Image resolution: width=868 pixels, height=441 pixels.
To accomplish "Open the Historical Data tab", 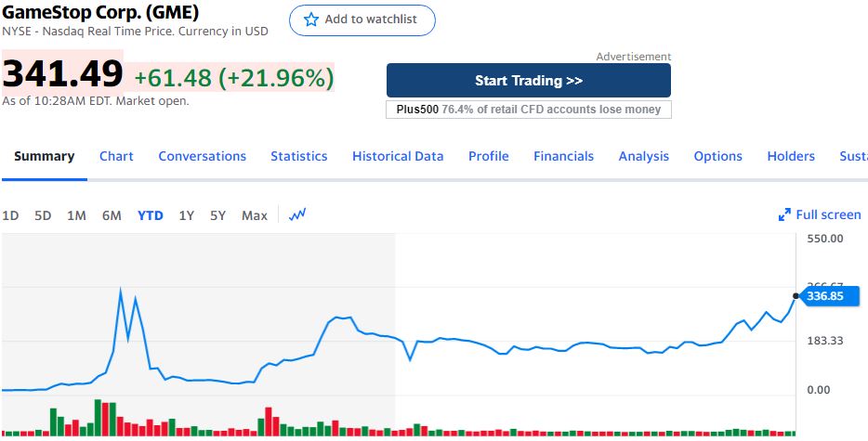I will [x=398, y=157].
